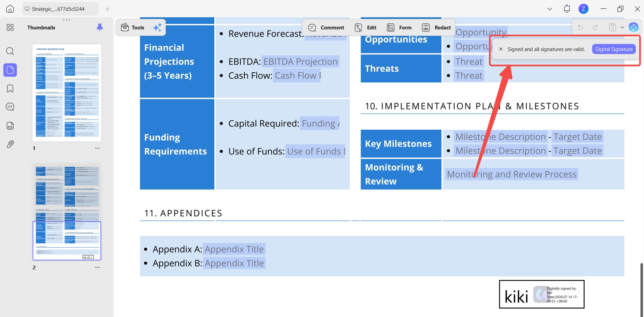Click the undo arrow

pos(580,27)
